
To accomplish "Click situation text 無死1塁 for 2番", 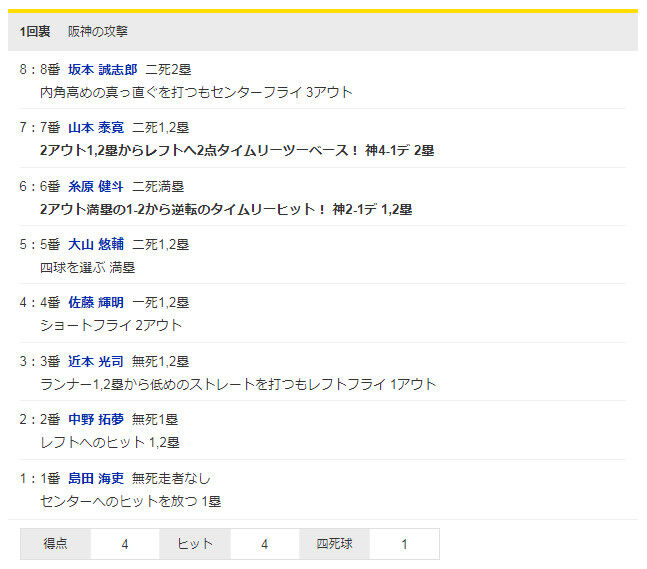I will tap(155, 419).
